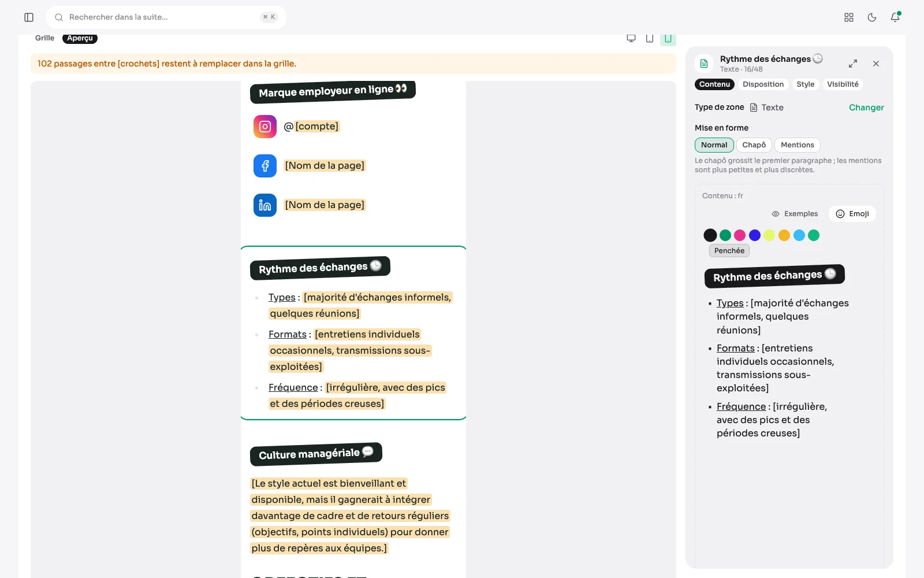Open the Disposition tab
The image size is (924, 578).
[763, 84]
